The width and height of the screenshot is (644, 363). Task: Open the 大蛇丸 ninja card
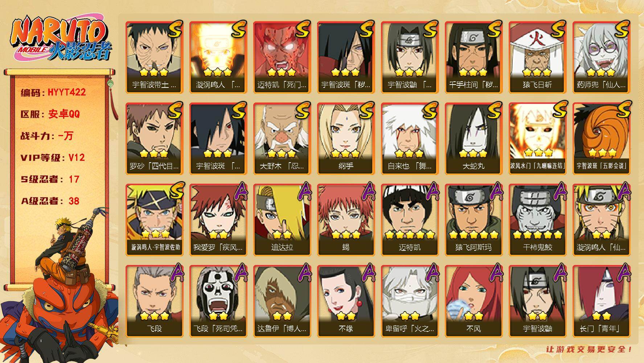473,139
